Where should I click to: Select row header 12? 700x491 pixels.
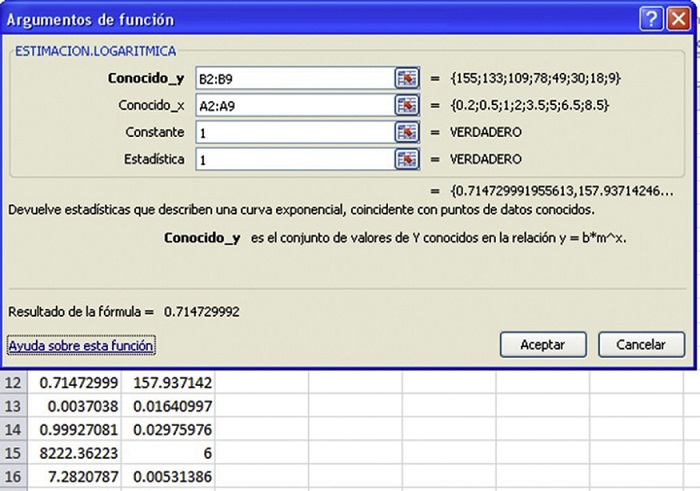pos(13,383)
